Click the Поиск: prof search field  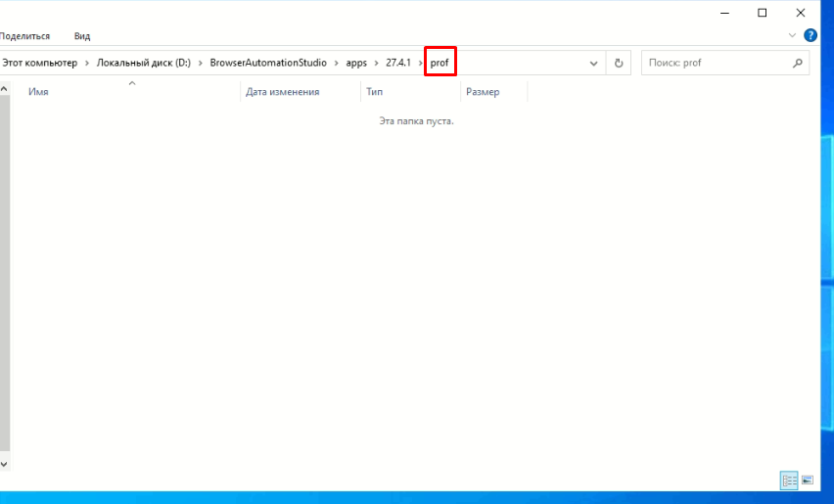715,63
